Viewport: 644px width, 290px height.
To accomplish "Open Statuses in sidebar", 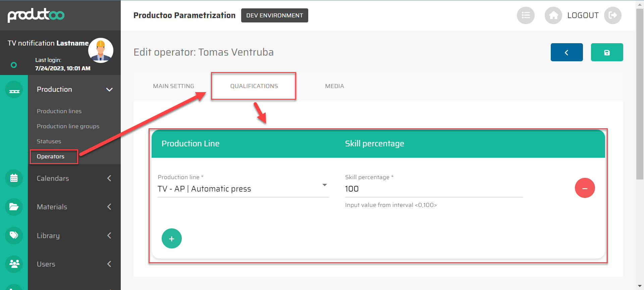I will (49, 141).
